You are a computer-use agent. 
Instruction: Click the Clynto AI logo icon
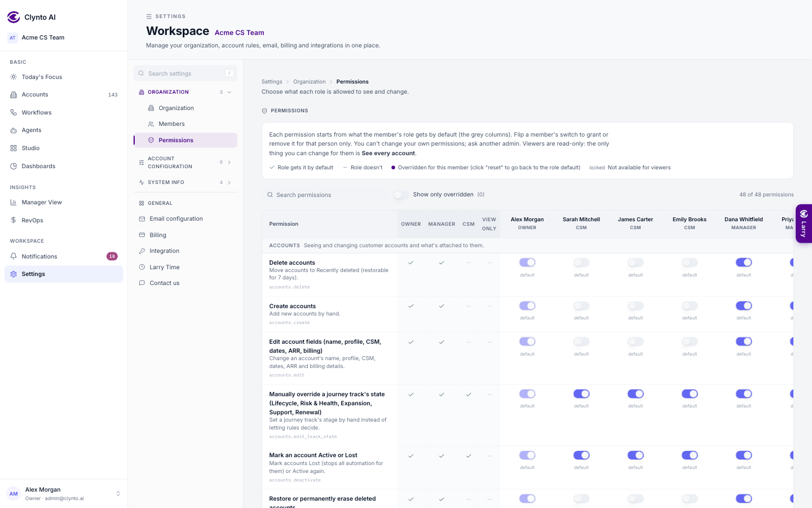pyautogui.click(x=14, y=17)
